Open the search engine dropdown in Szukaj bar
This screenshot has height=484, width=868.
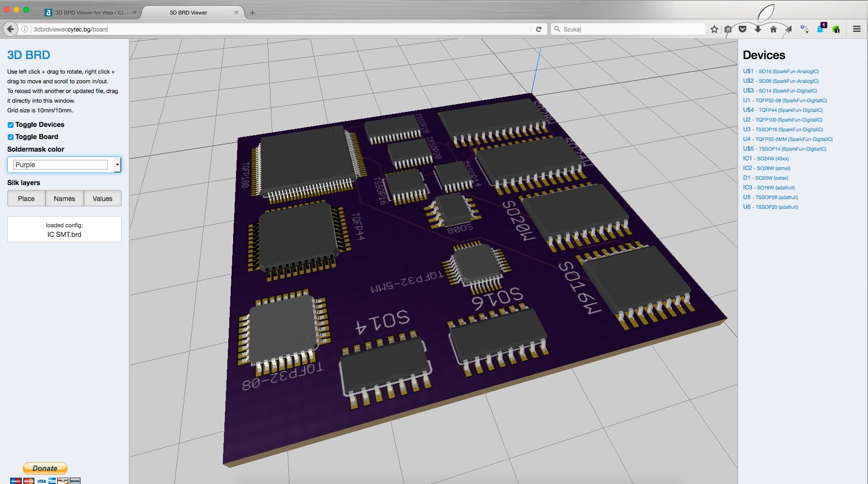pos(558,29)
